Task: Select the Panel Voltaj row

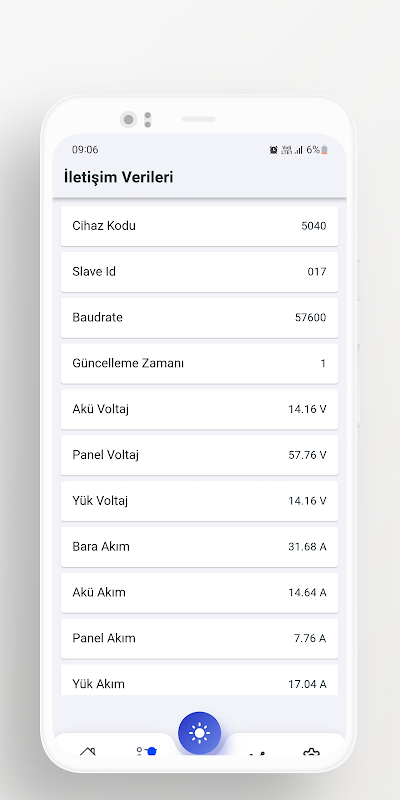Action: pos(199,455)
